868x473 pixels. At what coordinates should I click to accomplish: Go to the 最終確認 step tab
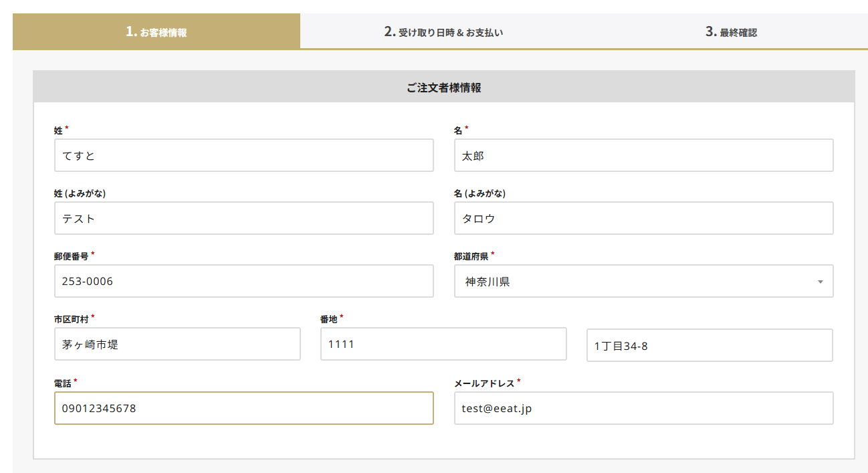point(731,31)
